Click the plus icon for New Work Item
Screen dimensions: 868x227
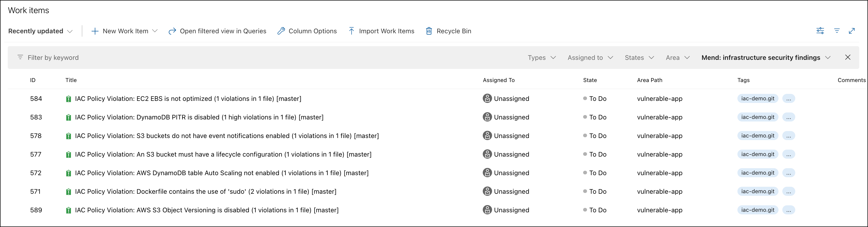click(95, 31)
